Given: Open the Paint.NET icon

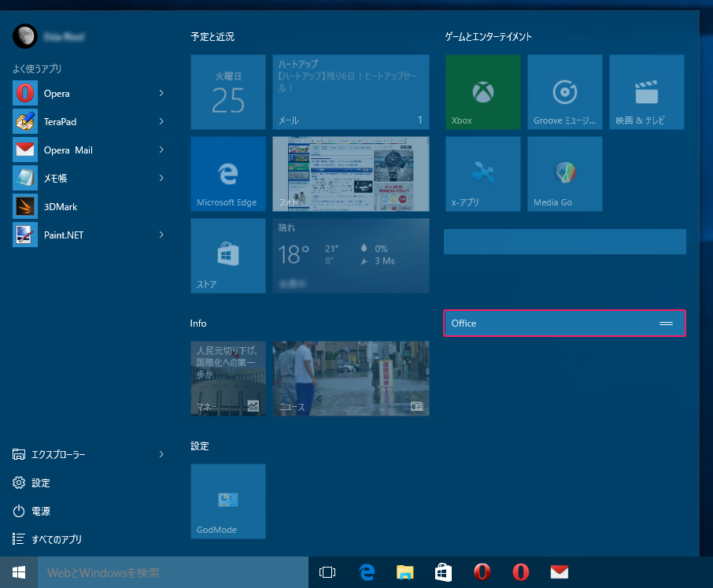Looking at the screenshot, I should pos(25,235).
